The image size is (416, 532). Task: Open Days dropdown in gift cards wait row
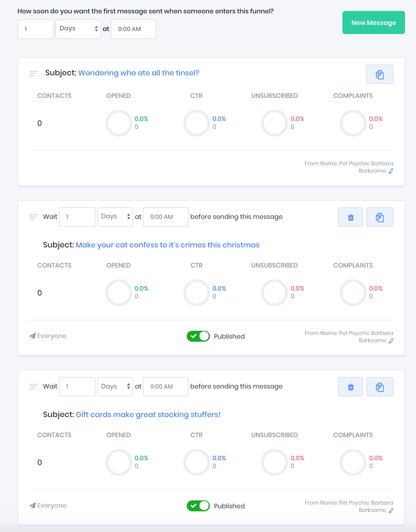[115, 386]
